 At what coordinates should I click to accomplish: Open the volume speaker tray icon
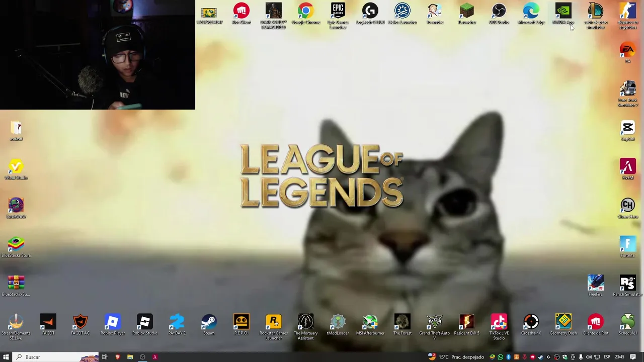(x=589, y=357)
